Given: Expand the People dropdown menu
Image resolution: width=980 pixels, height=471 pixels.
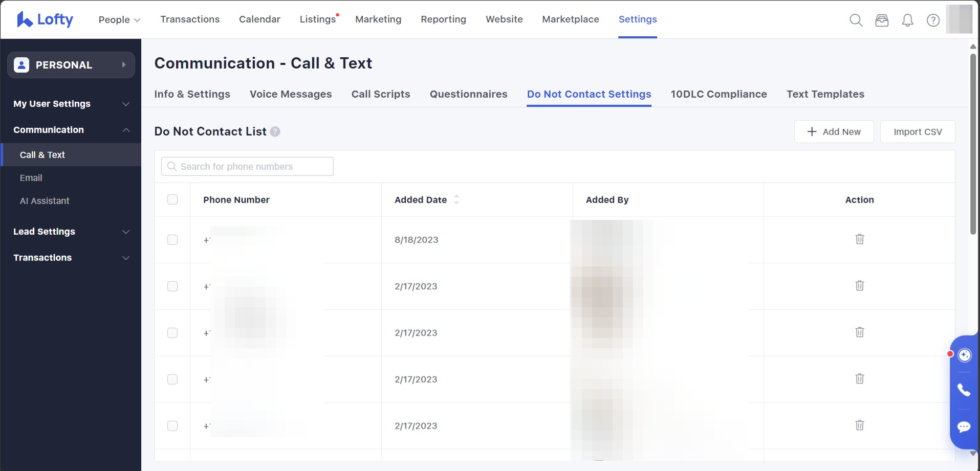Looking at the screenshot, I should tap(119, 19).
